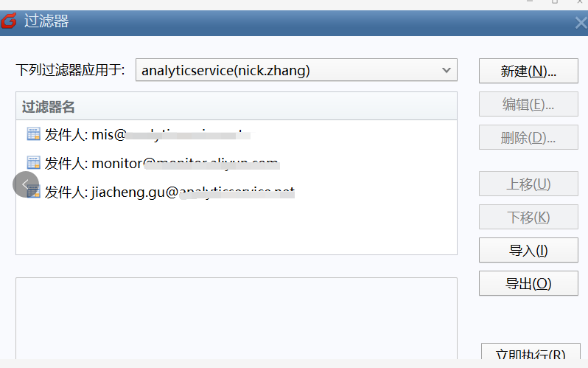
Task: Open the account dropdown for analyticservice(nick.zhang)
Action: point(296,70)
